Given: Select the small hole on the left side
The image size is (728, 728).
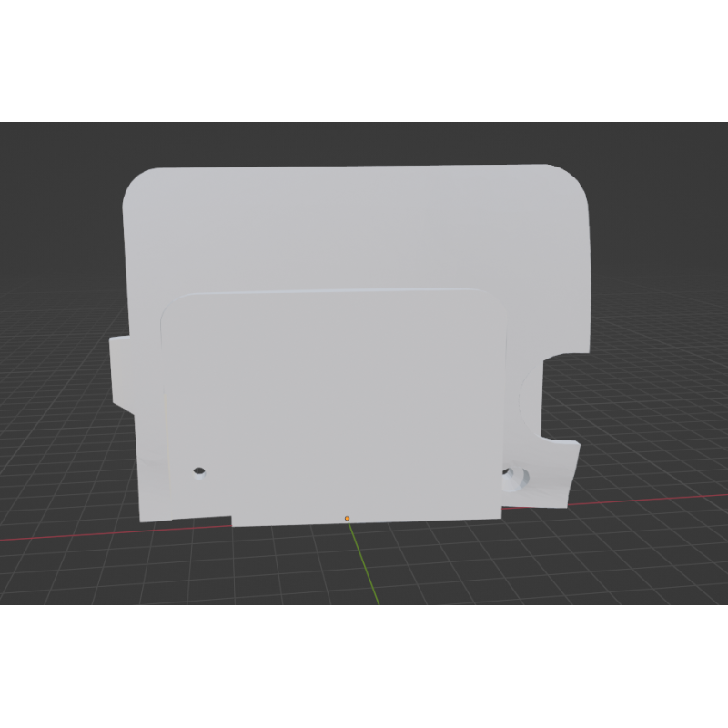Looking at the screenshot, I should (197, 471).
